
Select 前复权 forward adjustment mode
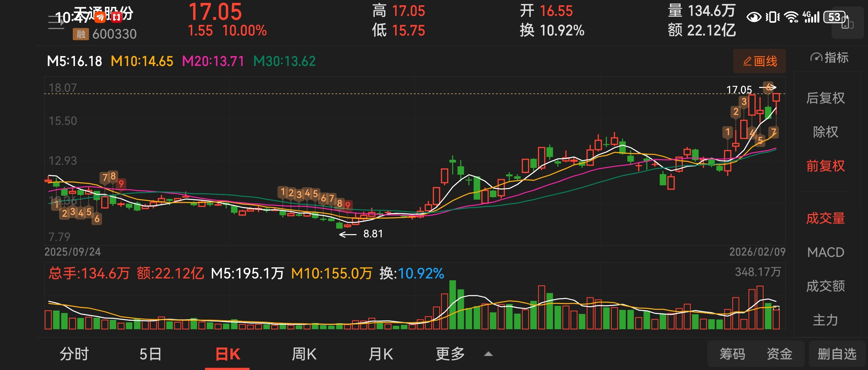pyautogui.click(x=825, y=166)
